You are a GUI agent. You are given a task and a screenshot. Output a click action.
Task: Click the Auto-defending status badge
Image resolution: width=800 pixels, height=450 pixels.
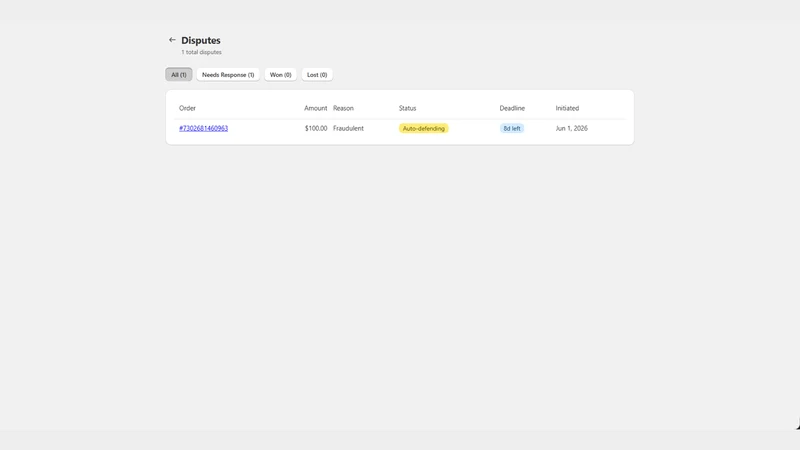click(x=423, y=129)
